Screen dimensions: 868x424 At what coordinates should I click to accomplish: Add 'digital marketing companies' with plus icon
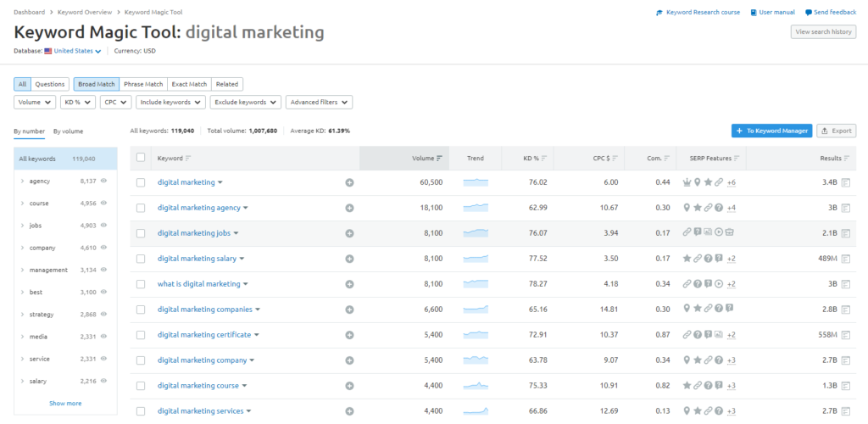pyautogui.click(x=349, y=310)
